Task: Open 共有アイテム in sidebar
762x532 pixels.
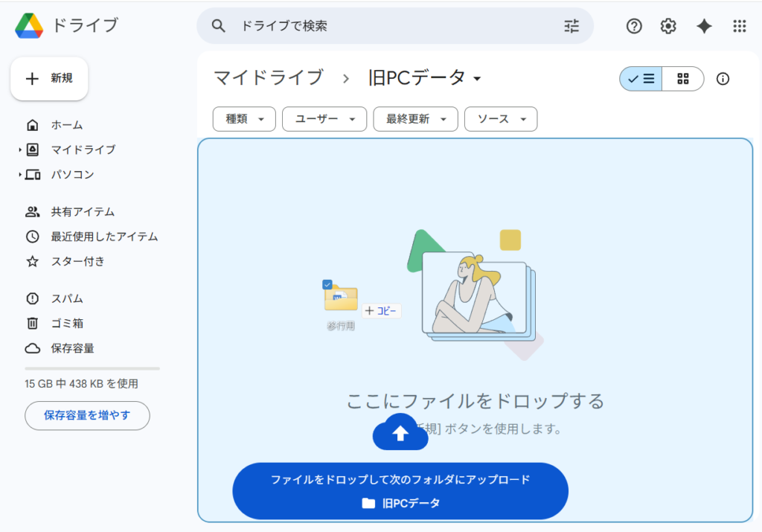Action: pyautogui.click(x=82, y=212)
